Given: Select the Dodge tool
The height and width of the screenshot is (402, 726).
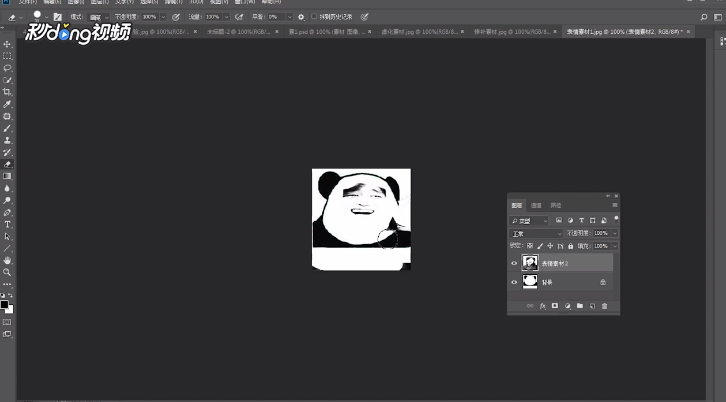Looking at the screenshot, I should (x=7, y=201).
